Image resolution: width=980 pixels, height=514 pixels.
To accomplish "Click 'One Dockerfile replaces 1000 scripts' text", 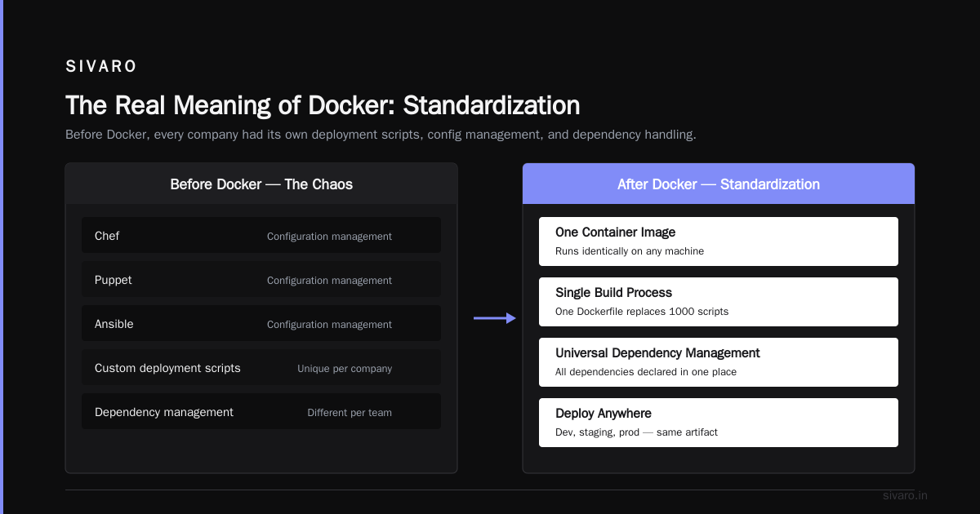I will pyautogui.click(x=642, y=312).
